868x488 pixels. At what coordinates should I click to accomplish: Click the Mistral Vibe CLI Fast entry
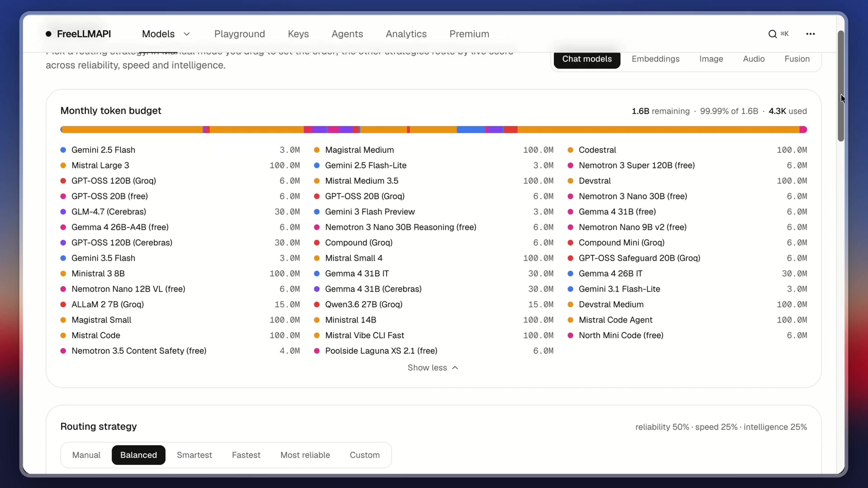tap(434, 335)
